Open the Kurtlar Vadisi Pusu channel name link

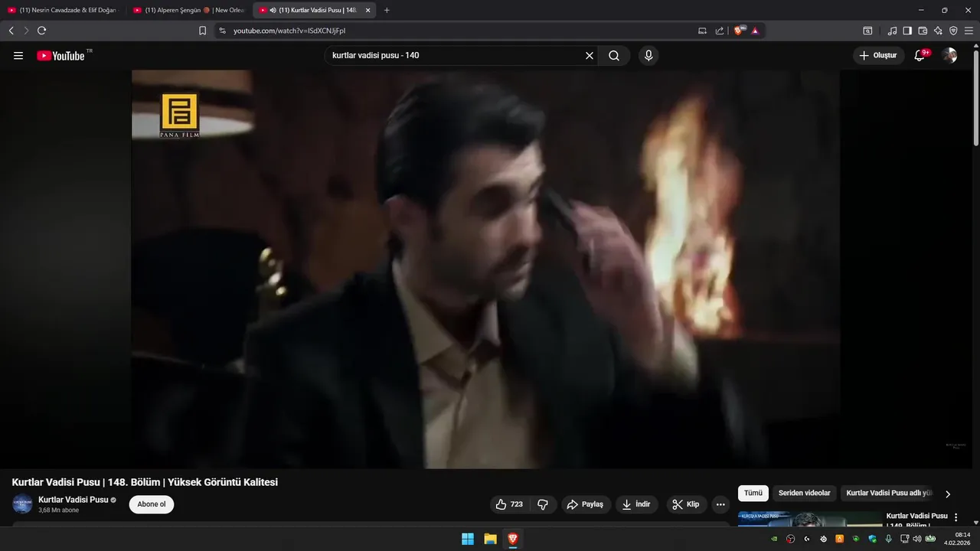click(x=73, y=500)
